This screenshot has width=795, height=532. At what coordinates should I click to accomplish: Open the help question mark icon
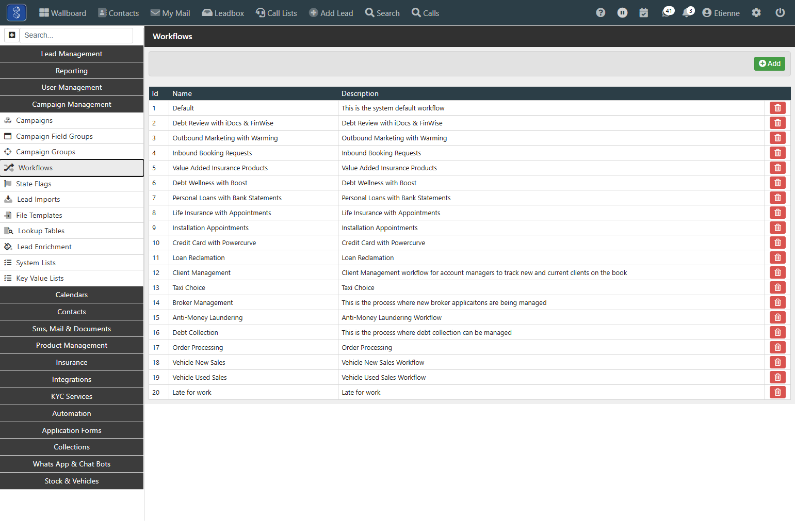tap(601, 13)
